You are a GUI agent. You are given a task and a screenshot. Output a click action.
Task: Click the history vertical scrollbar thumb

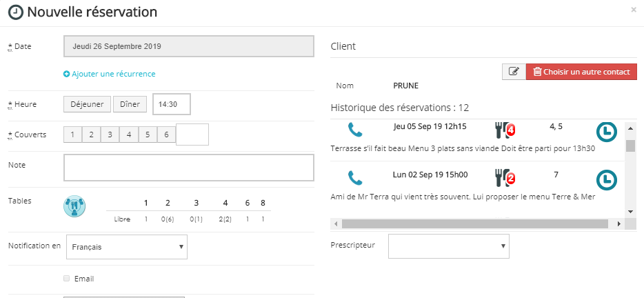630,146
